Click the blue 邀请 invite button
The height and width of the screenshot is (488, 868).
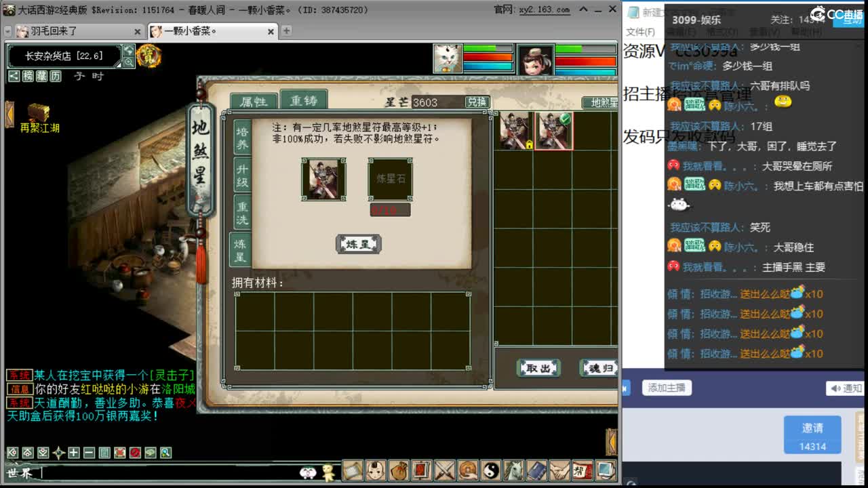pos(812,434)
